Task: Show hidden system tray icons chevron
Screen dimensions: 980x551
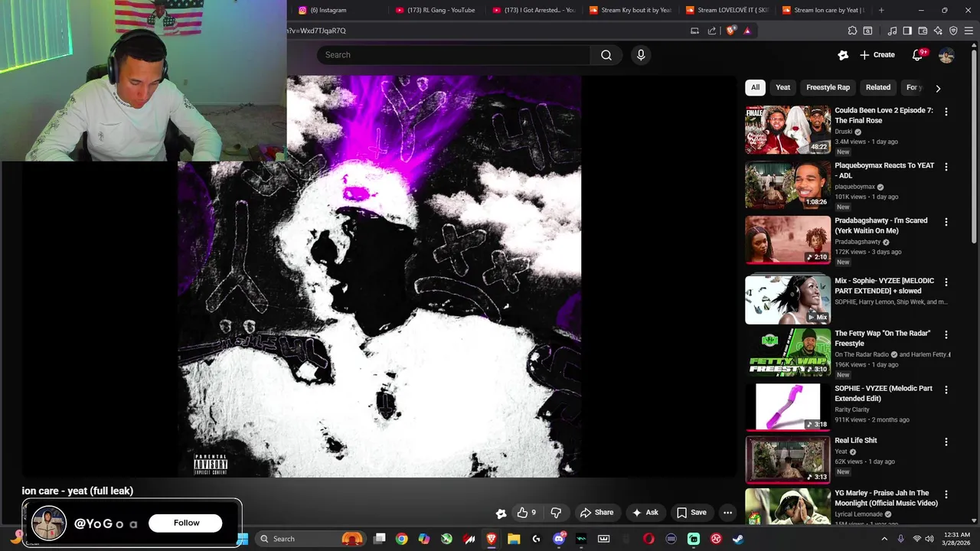Action: pyautogui.click(x=884, y=539)
